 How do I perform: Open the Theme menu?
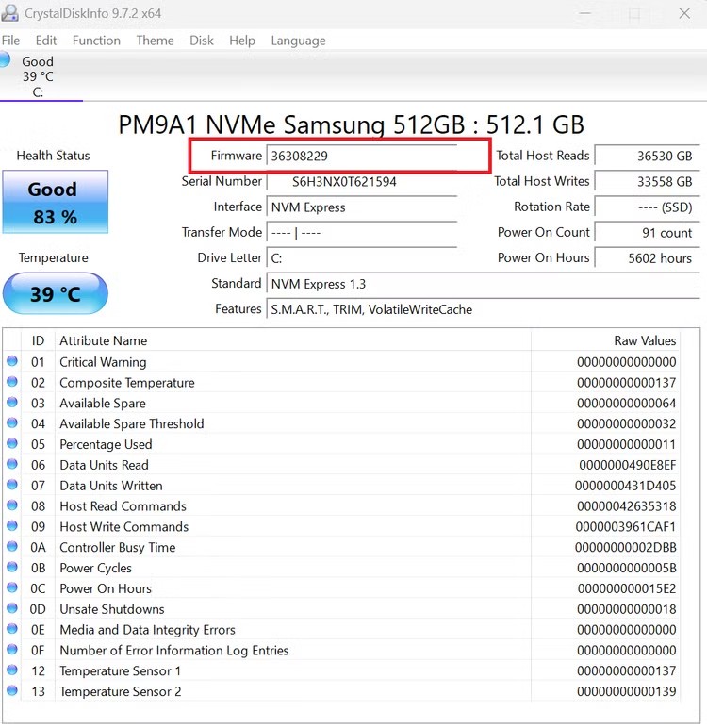pos(155,41)
